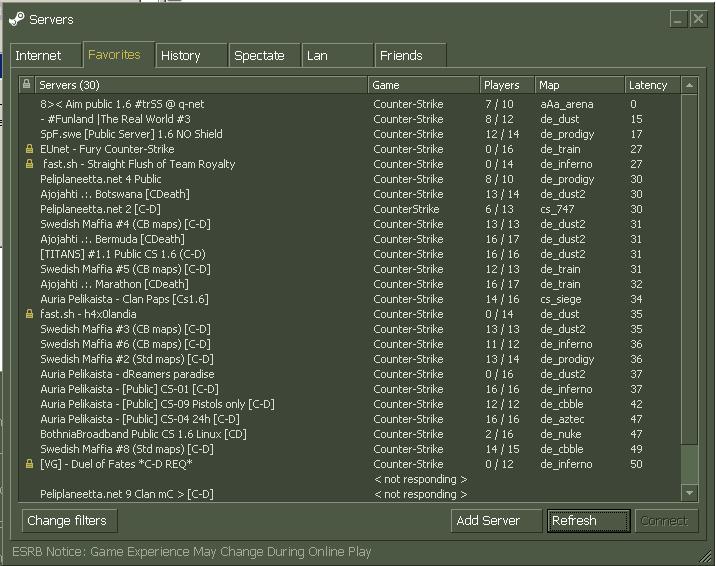The height and width of the screenshot is (566, 716).
Task: Grab the window resize grip corner
Action: pyautogui.click(x=706, y=556)
